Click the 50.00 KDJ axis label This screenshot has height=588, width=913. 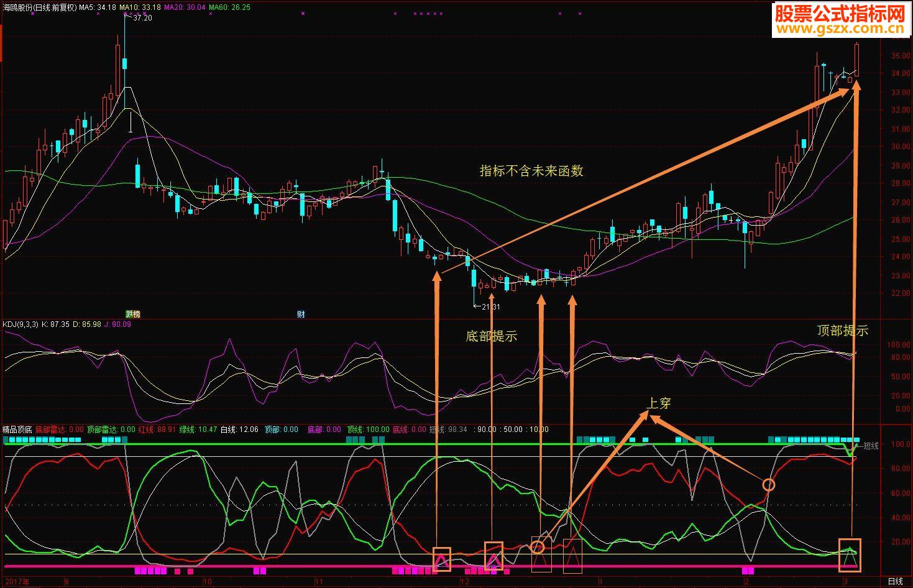[901, 377]
